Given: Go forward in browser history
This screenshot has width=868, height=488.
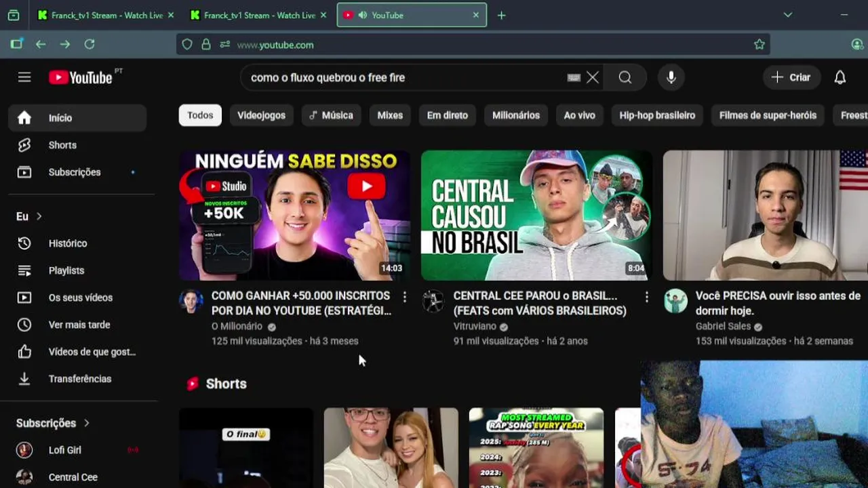Looking at the screenshot, I should point(65,44).
